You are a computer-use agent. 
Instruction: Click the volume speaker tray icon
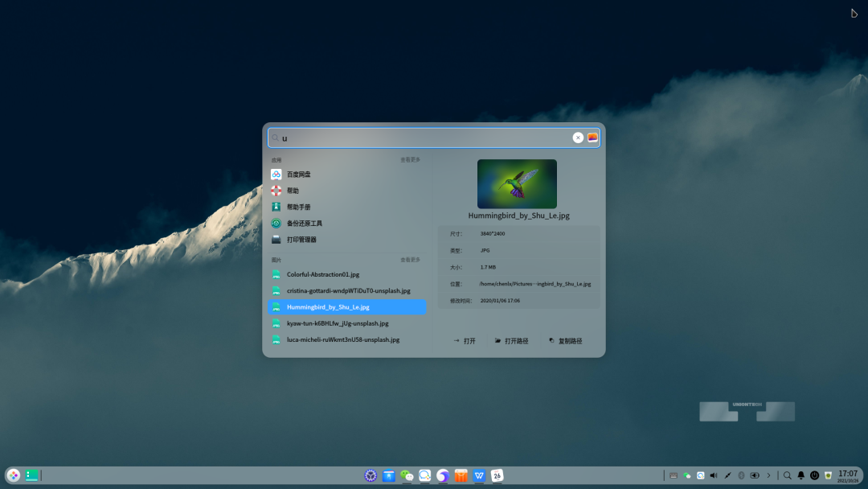point(714,475)
